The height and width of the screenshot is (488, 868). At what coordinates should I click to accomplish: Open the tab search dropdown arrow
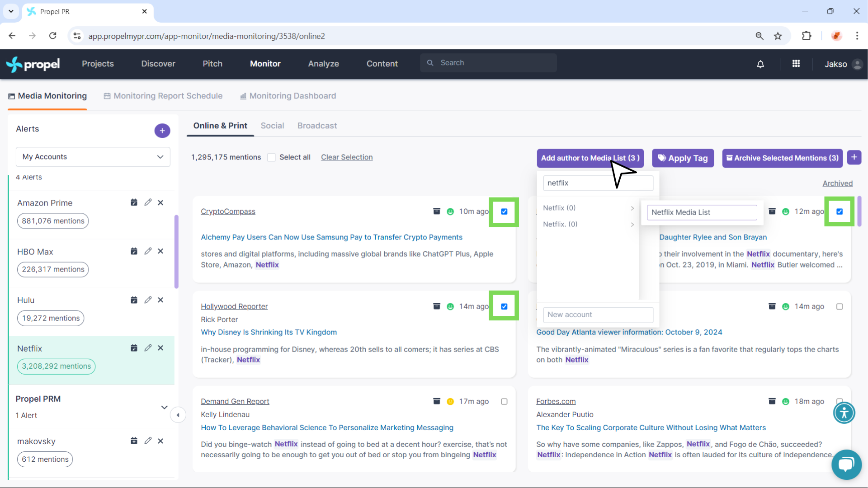(x=11, y=11)
